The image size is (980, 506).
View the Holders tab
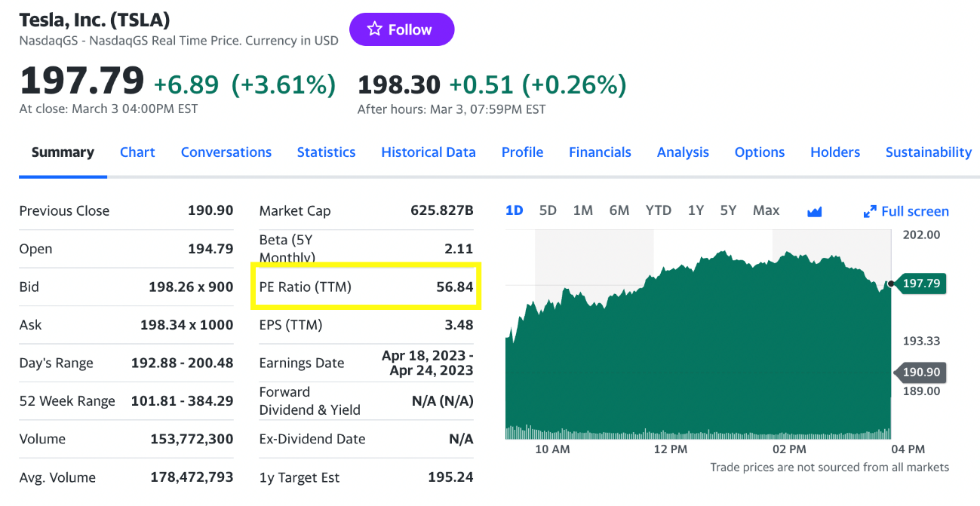835,152
